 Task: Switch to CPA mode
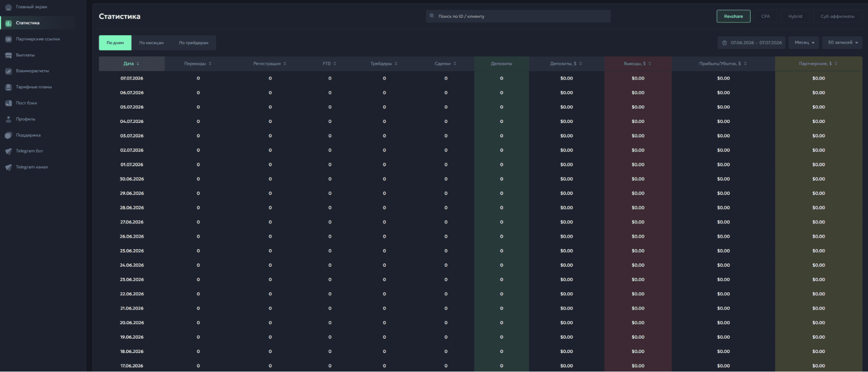tap(766, 16)
